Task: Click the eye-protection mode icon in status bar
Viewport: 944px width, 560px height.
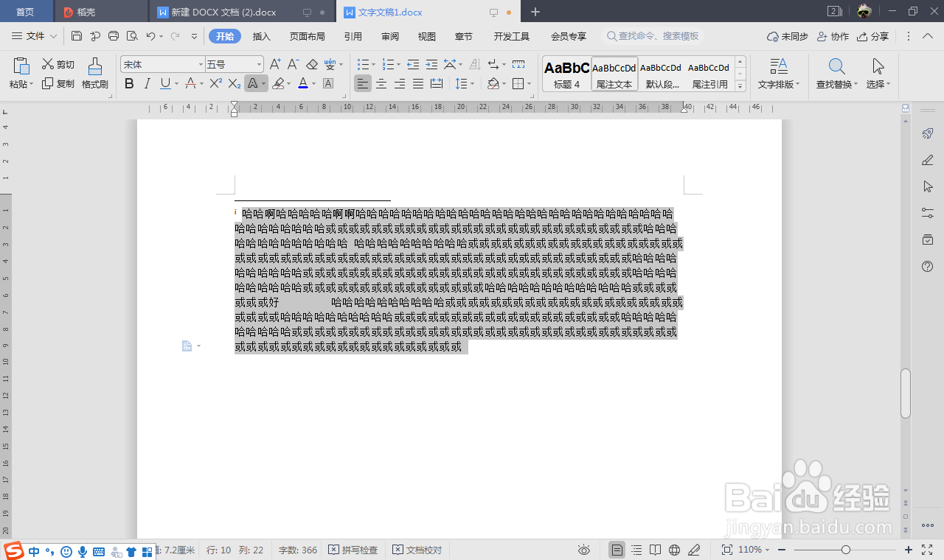Action: point(584,550)
